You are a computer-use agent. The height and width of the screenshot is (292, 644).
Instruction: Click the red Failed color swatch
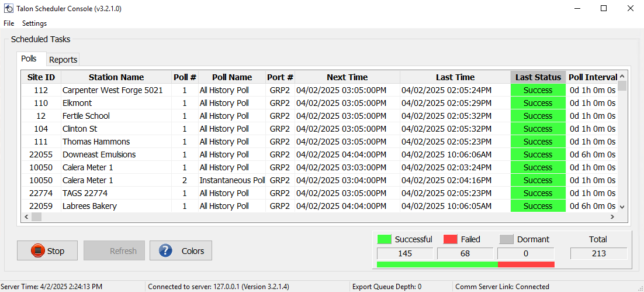click(450, 239)
